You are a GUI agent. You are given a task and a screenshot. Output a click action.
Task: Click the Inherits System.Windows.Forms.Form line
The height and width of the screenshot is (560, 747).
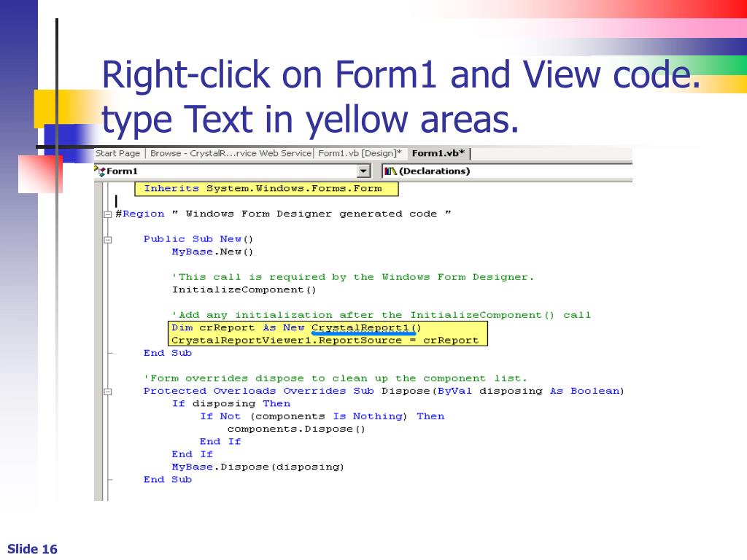click(x=263, y=189)
